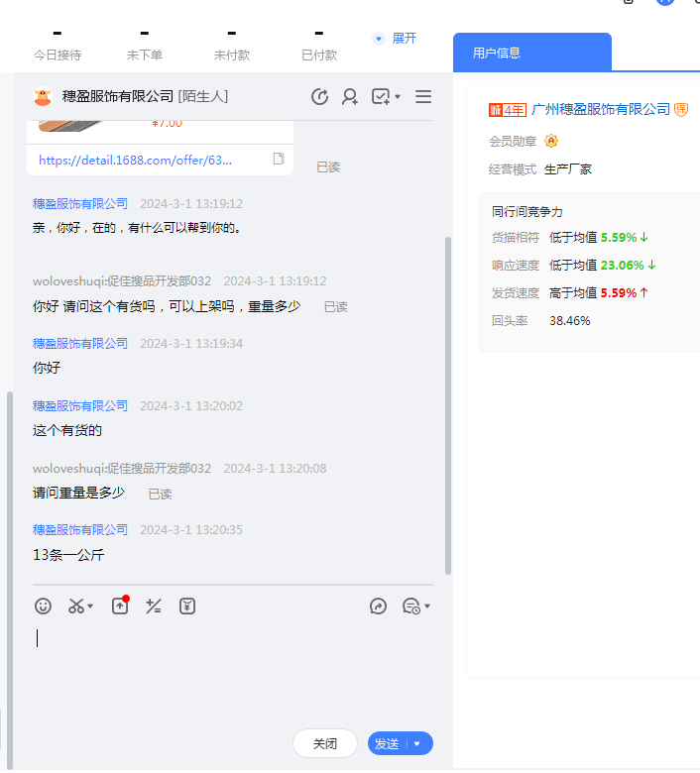Open the detail.1688.com offer link
The height and width of the screenshot is (773, 700).
(x=136, y=160)
